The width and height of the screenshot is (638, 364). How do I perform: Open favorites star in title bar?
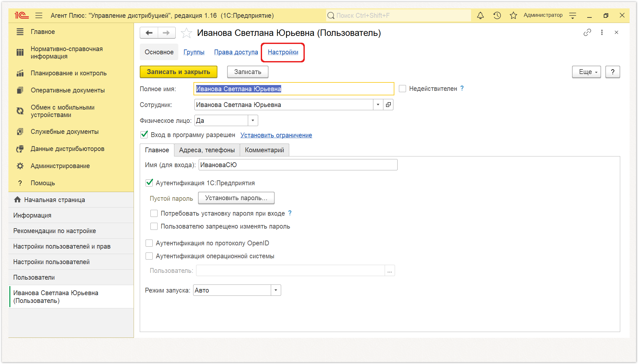click(x=513, y=15)
